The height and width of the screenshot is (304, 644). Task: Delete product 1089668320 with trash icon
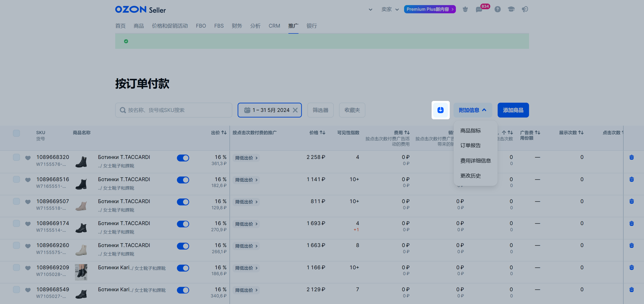coord(631,157)
